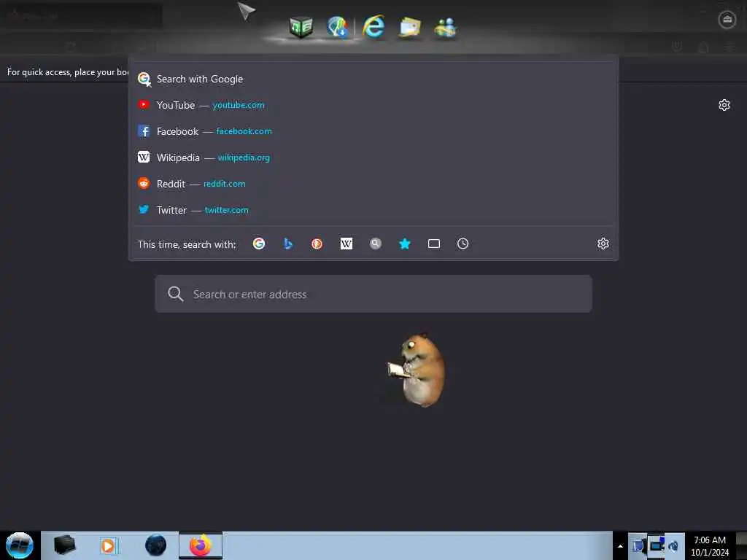Open search settings gear in dropdown
Screen dimensions: 747x560
pyautogui.click(x=603, y=244)
